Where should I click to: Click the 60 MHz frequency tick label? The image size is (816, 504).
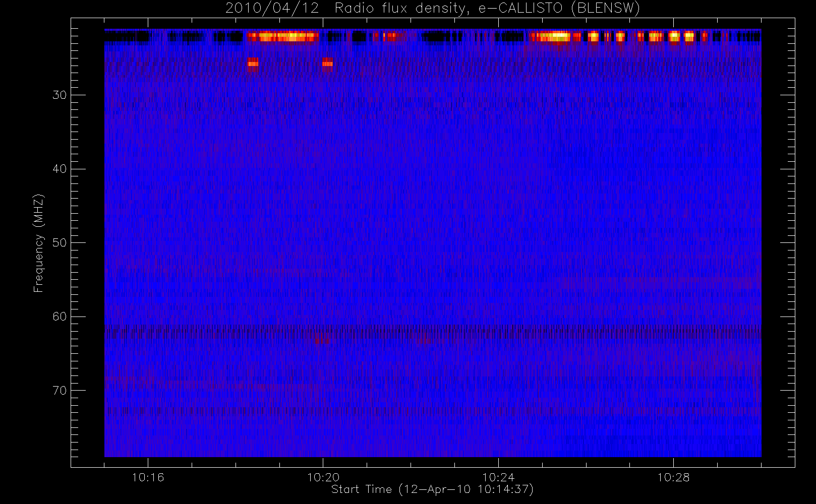tap(60, 317)
